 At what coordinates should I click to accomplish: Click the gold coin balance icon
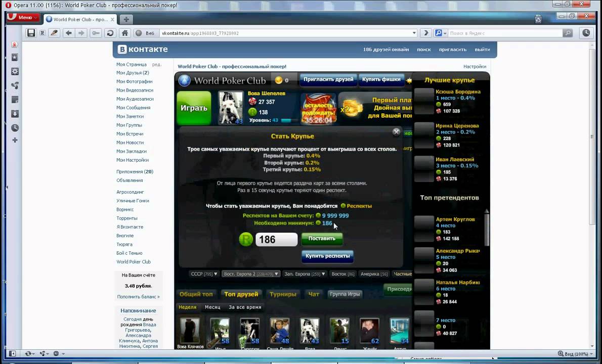(279, 80)
